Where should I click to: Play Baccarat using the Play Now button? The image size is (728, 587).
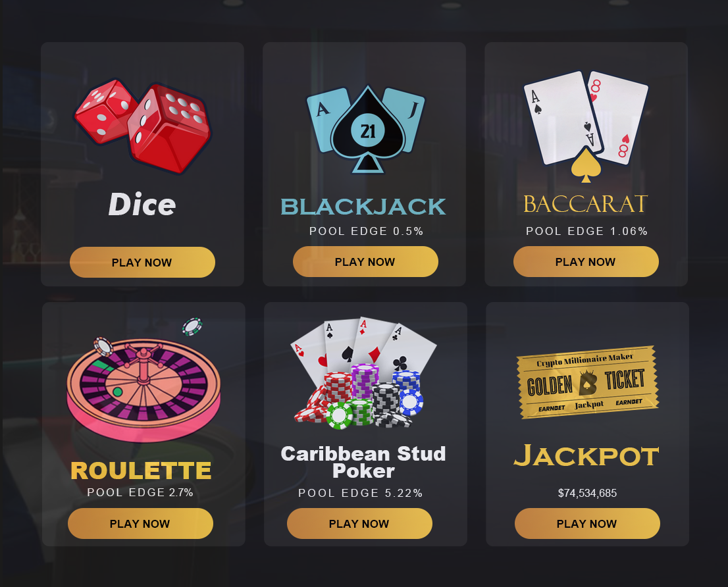586,262
